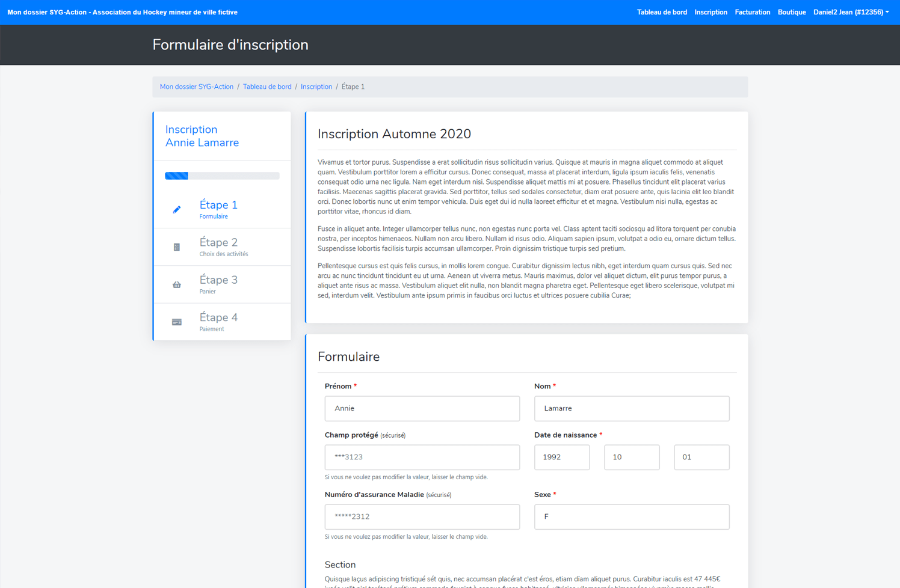Screen dimensions: 900x588
Task: Open the Sexe selection field
Action: pos(631,516)
